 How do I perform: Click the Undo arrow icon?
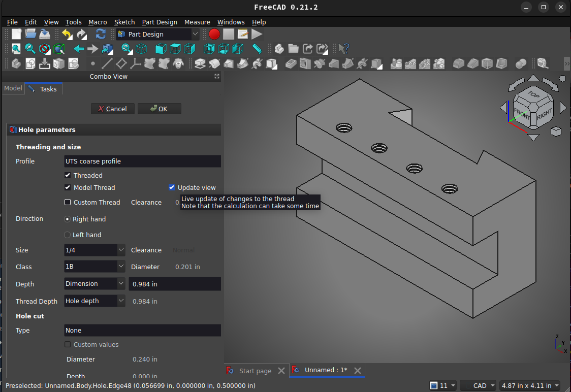coord(67,34)
